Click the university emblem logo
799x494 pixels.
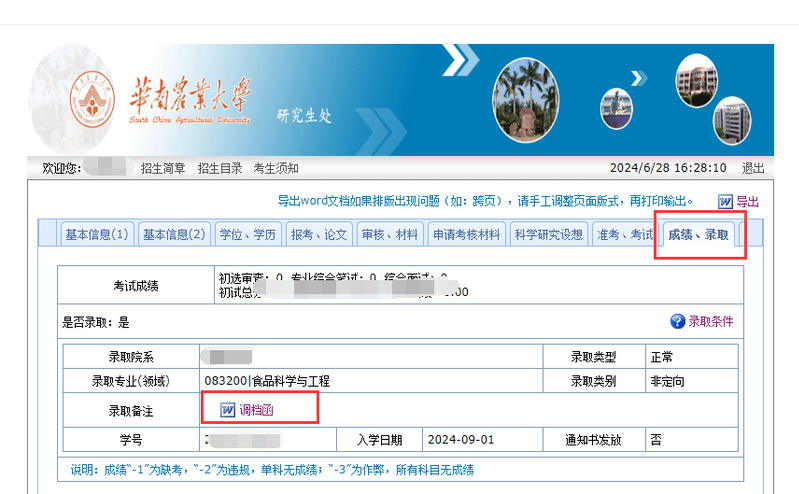pos(92,99)
